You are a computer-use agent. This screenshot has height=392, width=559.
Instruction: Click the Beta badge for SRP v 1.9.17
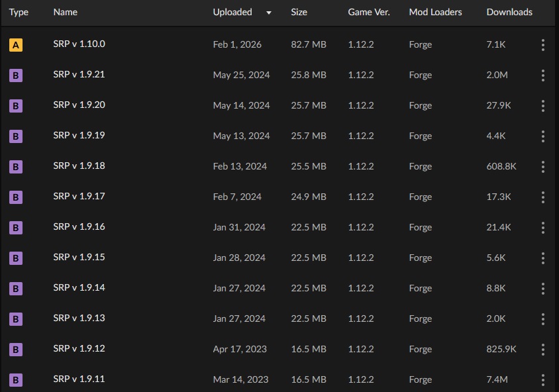point(16,197)
